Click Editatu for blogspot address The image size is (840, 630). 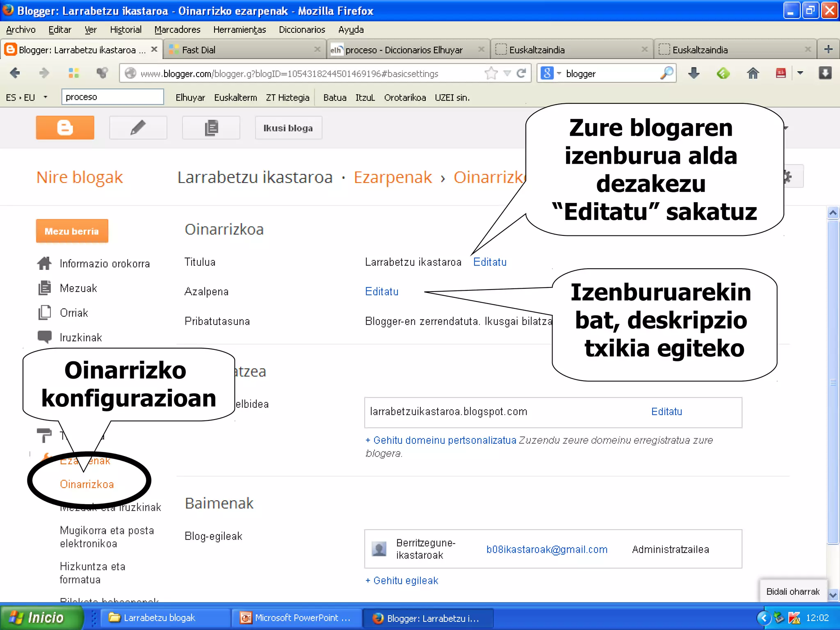point(667,412)
